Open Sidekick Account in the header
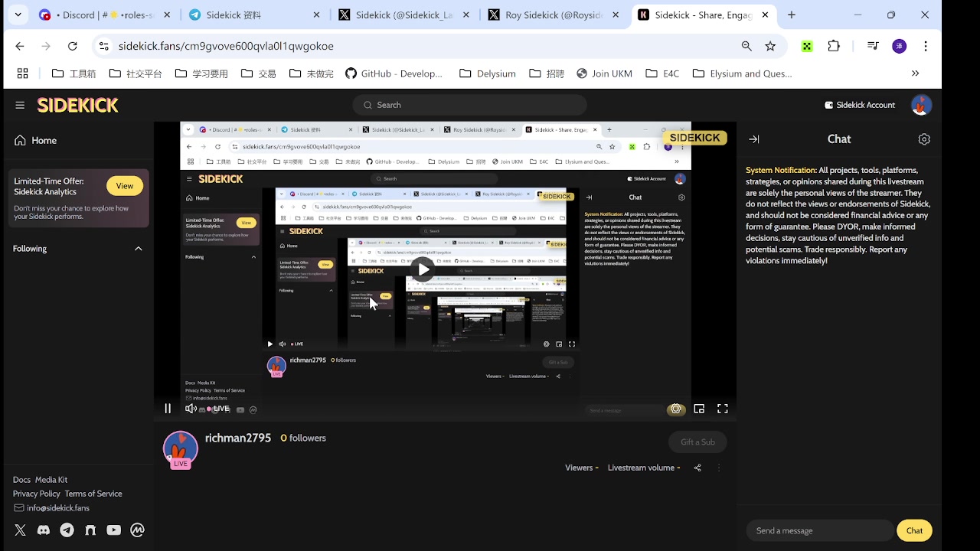This screenshot has width=980, height=551. 860,105
